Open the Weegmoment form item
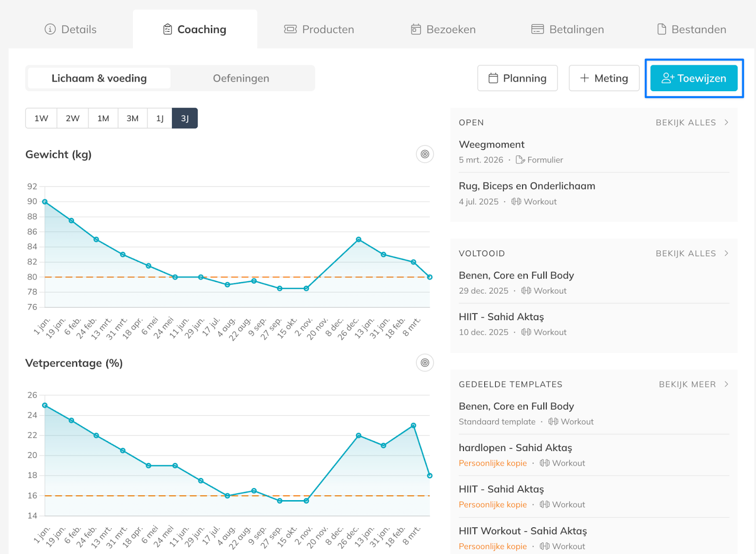This screenshot has height=554, width=756. [491, 145]
